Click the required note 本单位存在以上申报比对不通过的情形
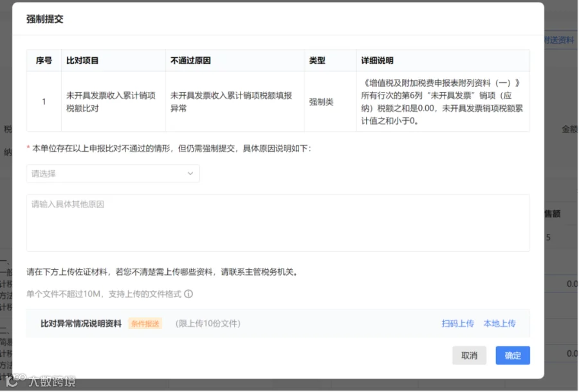579x392 pixels. coord(169,148)
